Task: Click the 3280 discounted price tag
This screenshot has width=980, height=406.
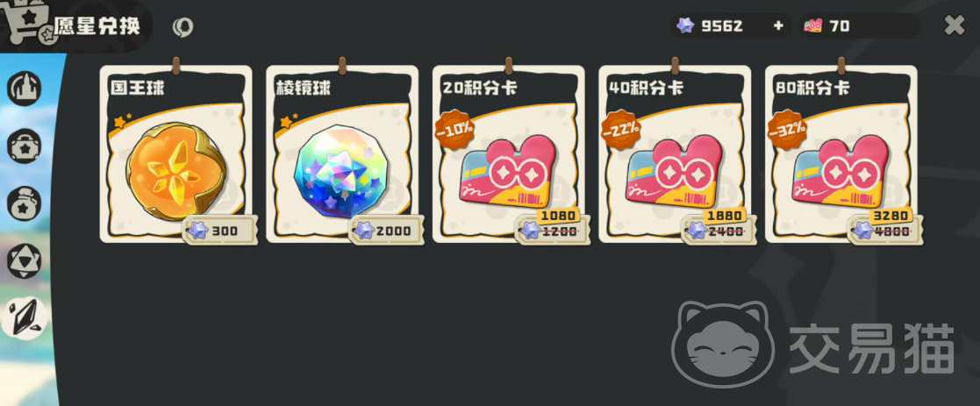Action: coord(890,216)
